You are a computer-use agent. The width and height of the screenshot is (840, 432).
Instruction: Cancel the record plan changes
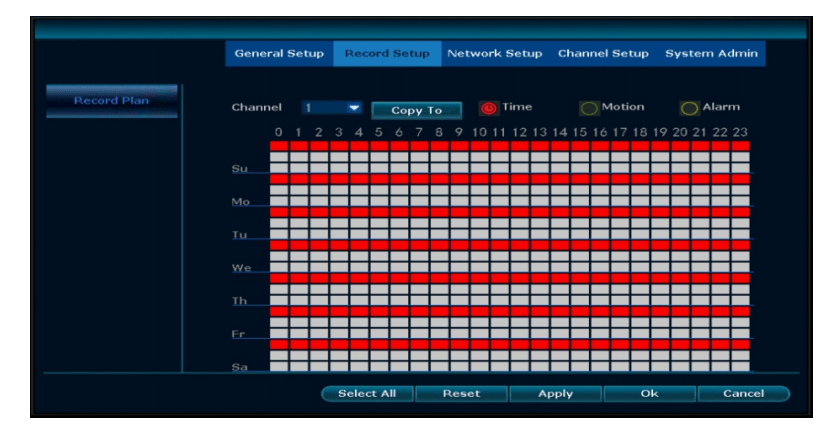point(743,394)
